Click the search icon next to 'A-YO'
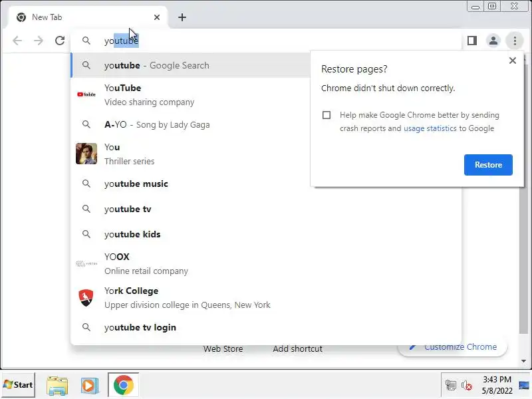The width and height of the screenshot is (532, 399). [x=86, y=124]
